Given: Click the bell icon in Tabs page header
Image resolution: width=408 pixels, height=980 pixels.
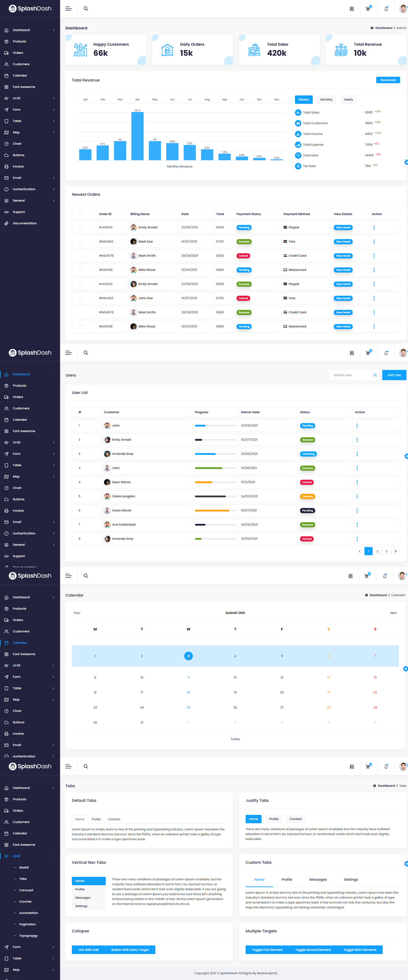Looking at the screenshot, I should point(386,767).
